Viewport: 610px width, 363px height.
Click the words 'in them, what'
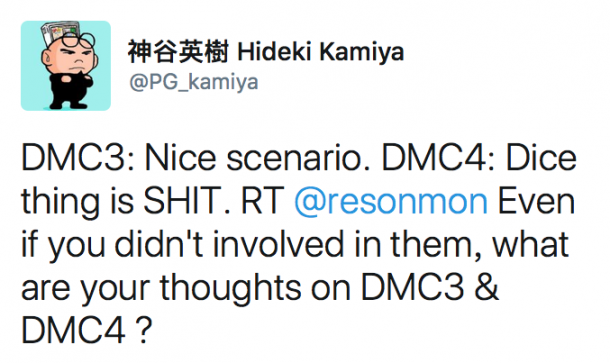pos(461,245)
